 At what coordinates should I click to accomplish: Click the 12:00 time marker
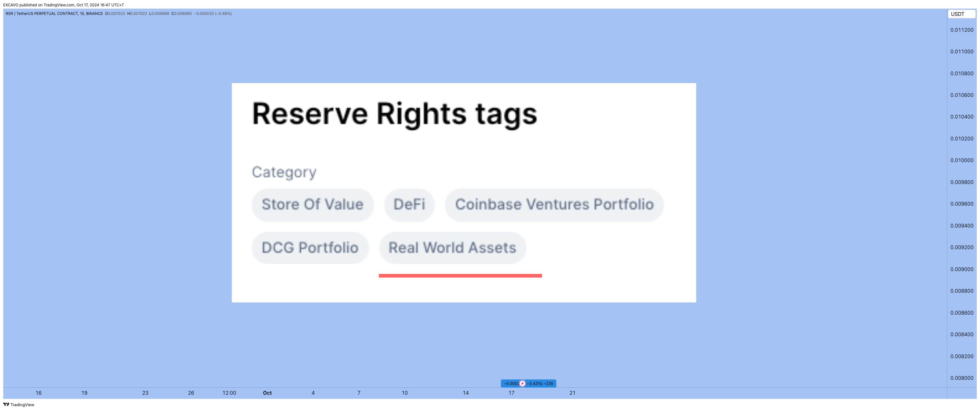pos(229,393)
